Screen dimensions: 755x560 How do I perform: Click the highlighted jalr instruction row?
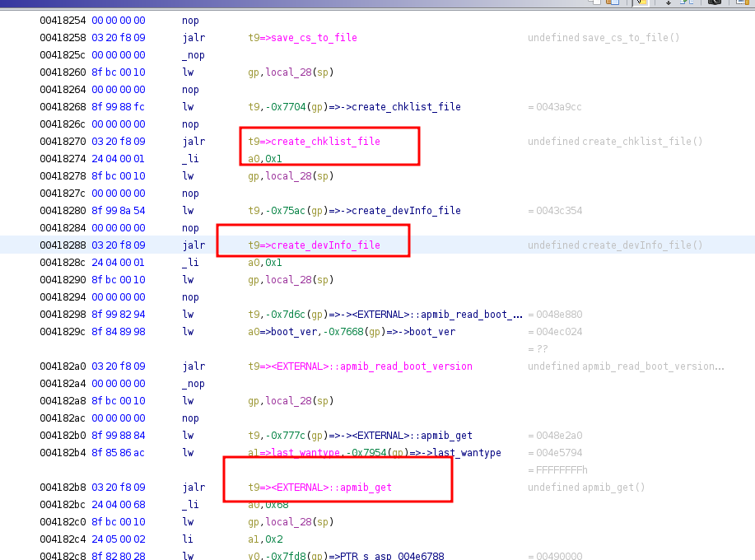point(193,245)
